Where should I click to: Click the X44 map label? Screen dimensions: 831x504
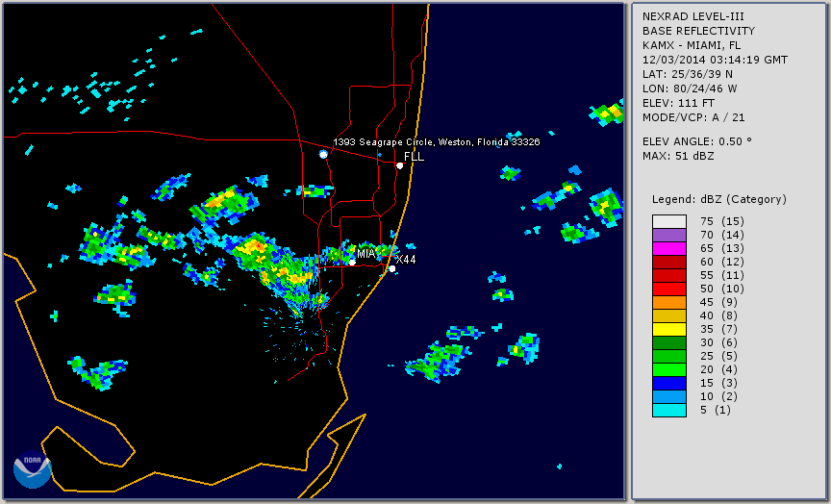point(406,259)
